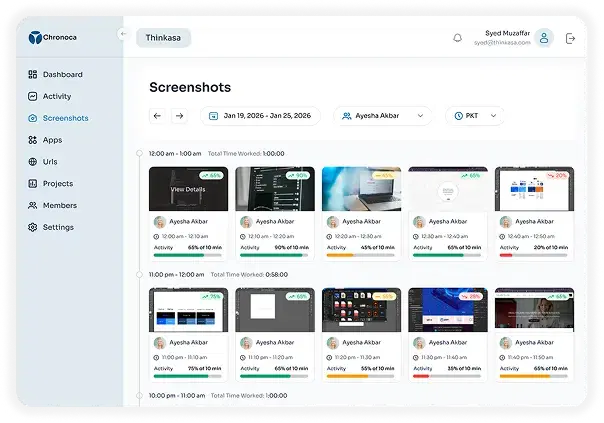This screenshot has width=604, height=423.
Task: Click the members icon in Ayesha Akbar filter
Action: click(347, 116)
